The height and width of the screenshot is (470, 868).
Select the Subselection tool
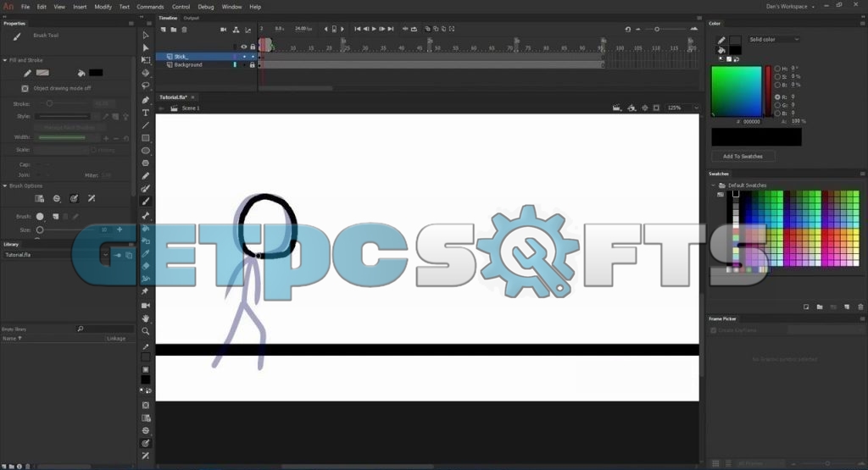(146, 48)
